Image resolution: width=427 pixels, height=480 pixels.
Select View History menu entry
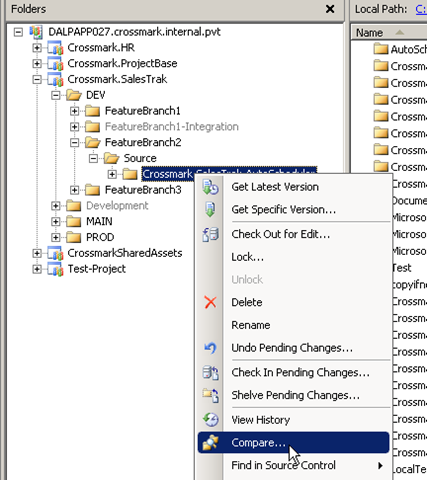pyautogui.click(x=293, y=420)
